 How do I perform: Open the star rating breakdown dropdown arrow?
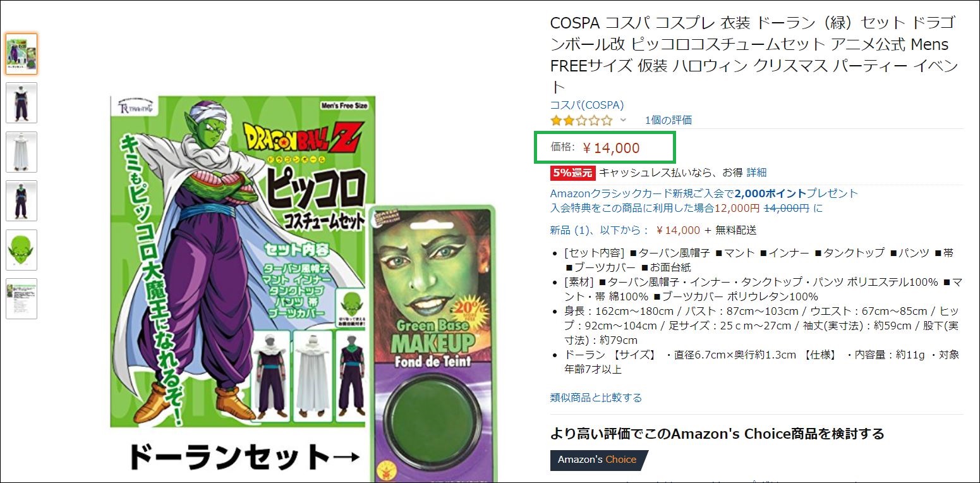coord(623,120)
